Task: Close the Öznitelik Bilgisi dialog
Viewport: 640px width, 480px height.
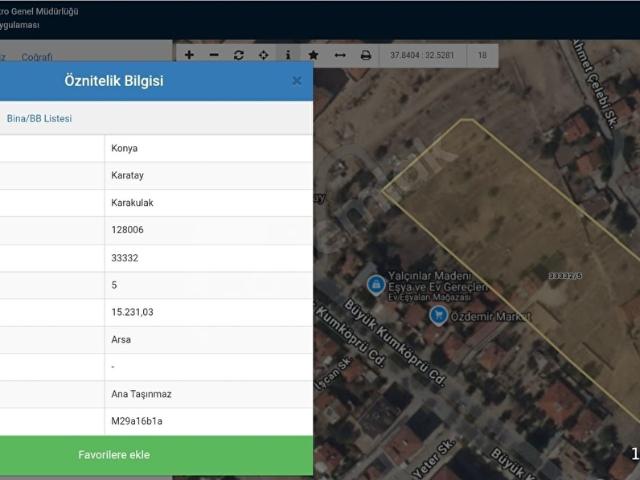Action: (297, 81)
